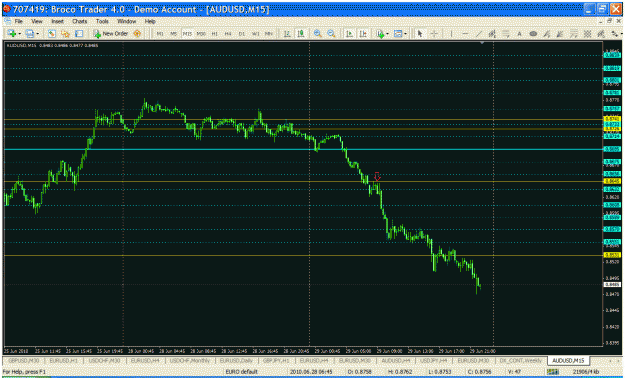Click the Gann Fan drawing tool
This screenshot has width=625, height=378.
pos(560,34)
